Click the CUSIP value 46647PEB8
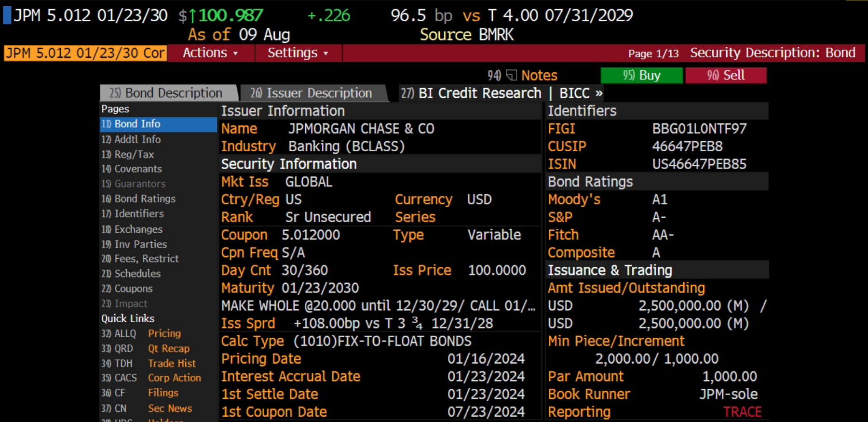This screenshot has width=868, height=422. tap(687, 146)
